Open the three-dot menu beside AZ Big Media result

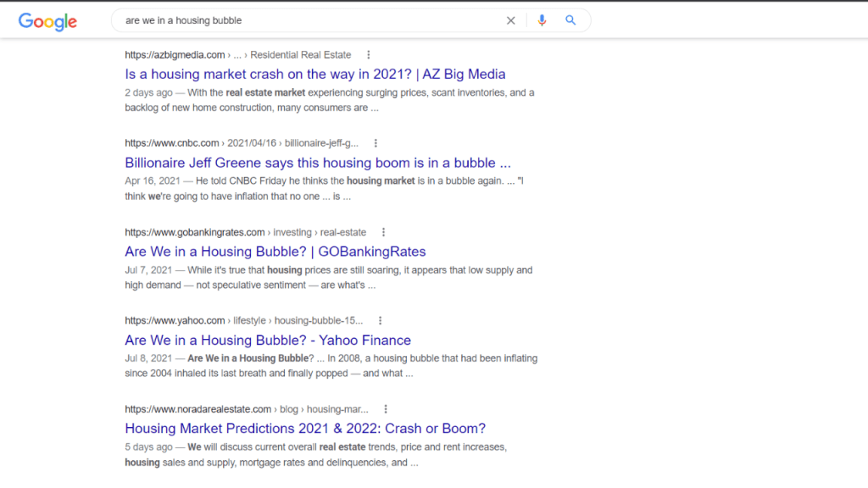pyautogui.click(x=368, y=53)
